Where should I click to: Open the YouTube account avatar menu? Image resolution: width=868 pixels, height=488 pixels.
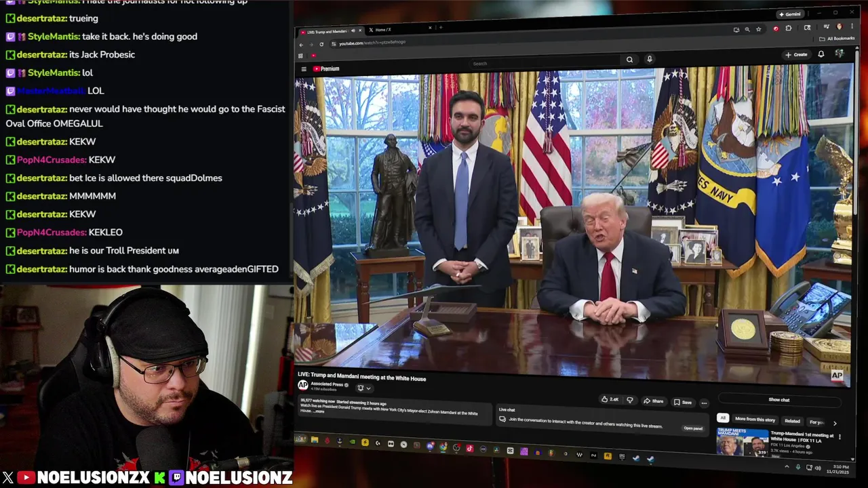point(840,54)
